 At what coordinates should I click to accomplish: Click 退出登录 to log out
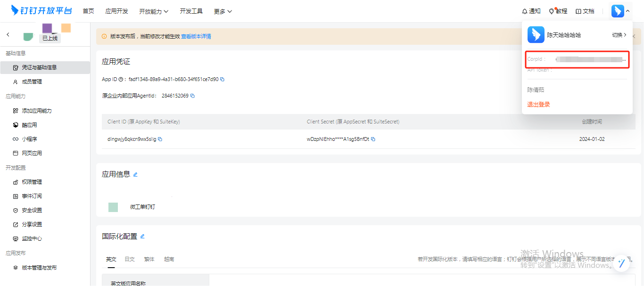(538, 105)
